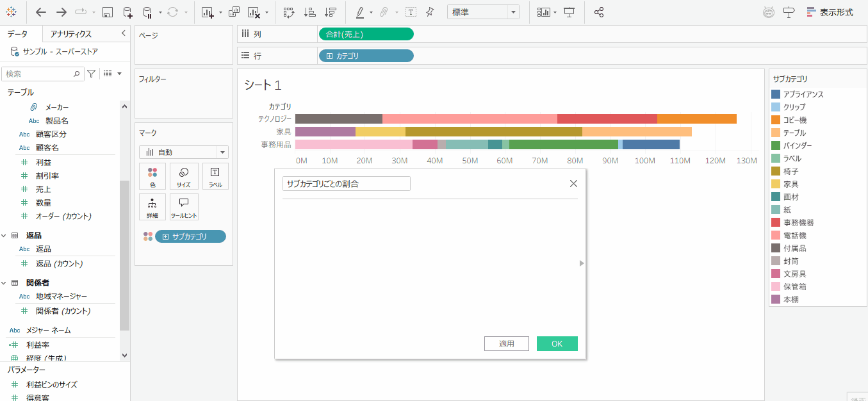This screenshot has width=868, height=401.
Task: Close the calculation editor dialog
Action: 573,184
